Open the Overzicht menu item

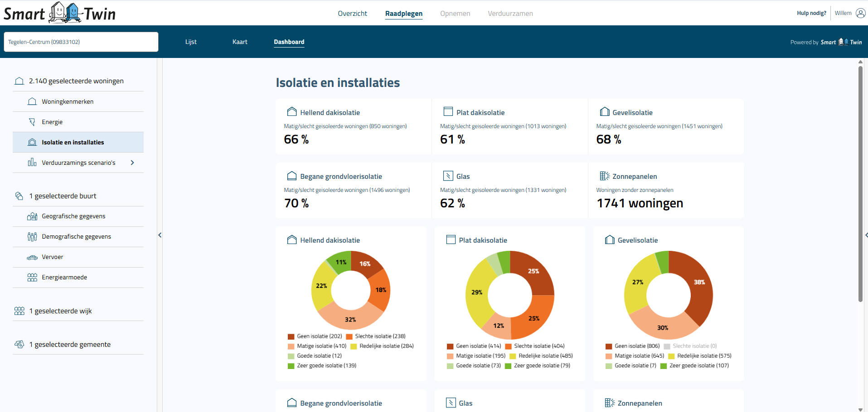[352, 14]
